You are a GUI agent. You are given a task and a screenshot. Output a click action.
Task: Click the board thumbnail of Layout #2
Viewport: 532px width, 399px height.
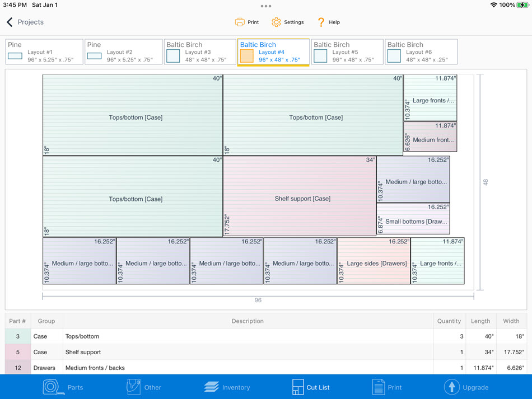click(94, 56)
